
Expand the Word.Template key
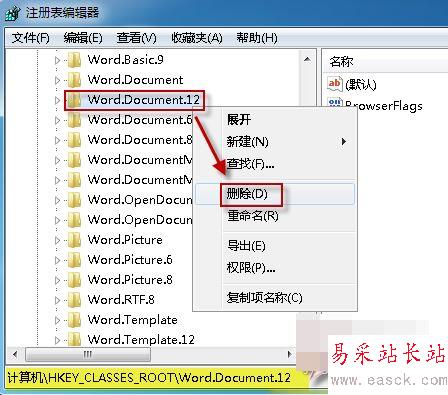[57, 320]
